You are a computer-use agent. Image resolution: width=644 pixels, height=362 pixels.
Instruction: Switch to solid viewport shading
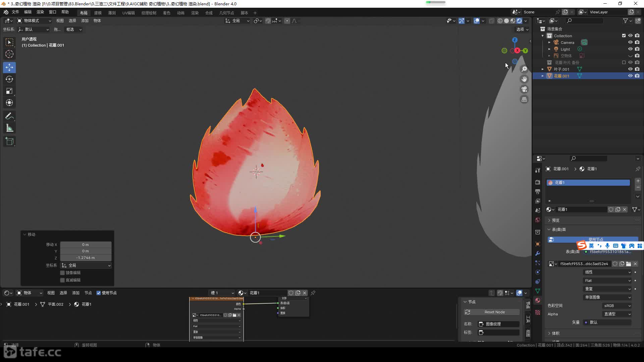(x=506, y=21)
